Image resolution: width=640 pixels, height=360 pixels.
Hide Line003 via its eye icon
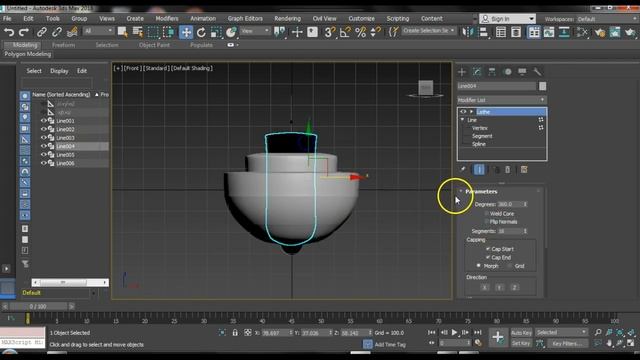point(43,138)
